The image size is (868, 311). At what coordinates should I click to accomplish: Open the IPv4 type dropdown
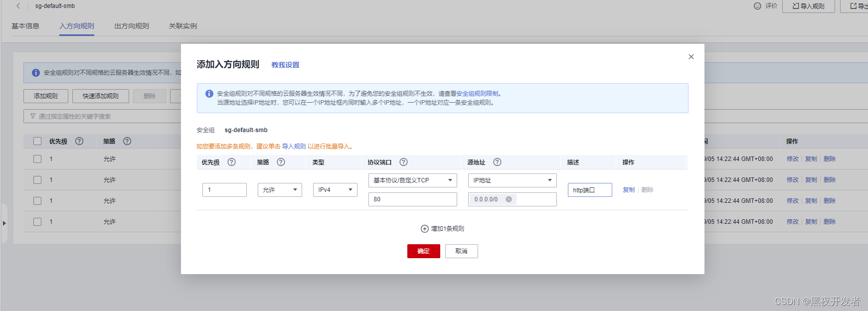coord(335,190)
